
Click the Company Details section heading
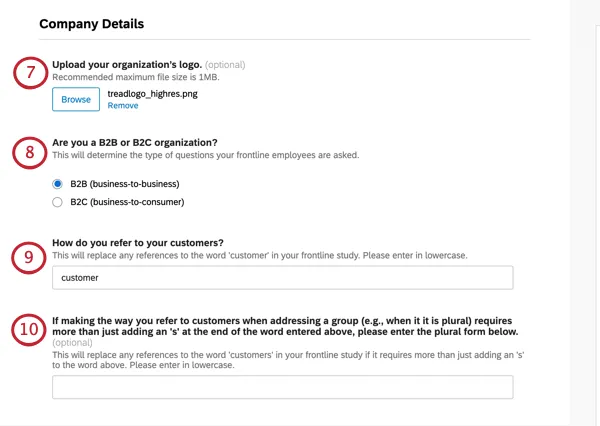[92, 23]
